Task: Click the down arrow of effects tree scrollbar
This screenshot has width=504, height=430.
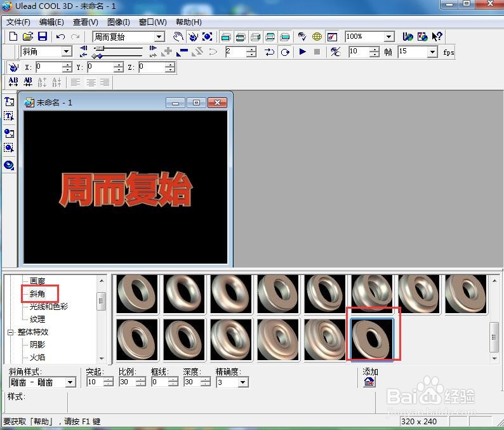Action: 102,359
